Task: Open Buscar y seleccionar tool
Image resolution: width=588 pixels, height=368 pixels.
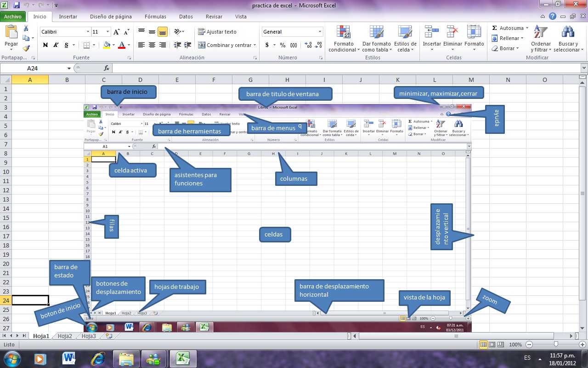Action: [x=568, y=38]
